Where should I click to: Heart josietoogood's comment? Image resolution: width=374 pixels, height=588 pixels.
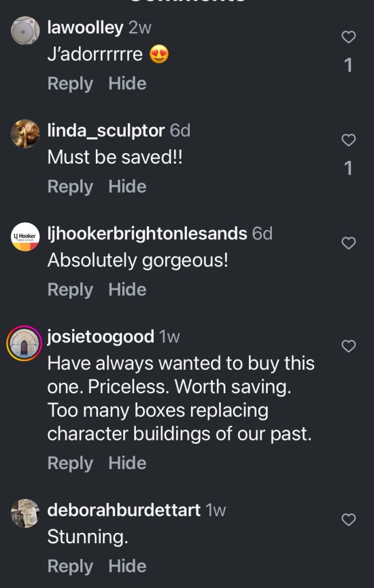[x=348, y=346]
